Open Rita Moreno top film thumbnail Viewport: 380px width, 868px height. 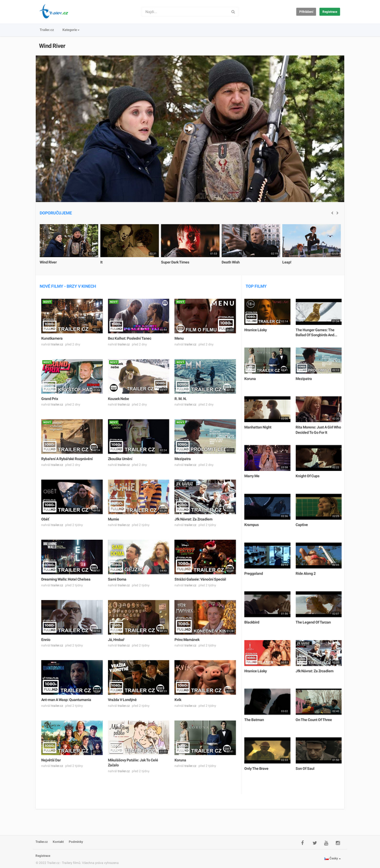point(319,409)
